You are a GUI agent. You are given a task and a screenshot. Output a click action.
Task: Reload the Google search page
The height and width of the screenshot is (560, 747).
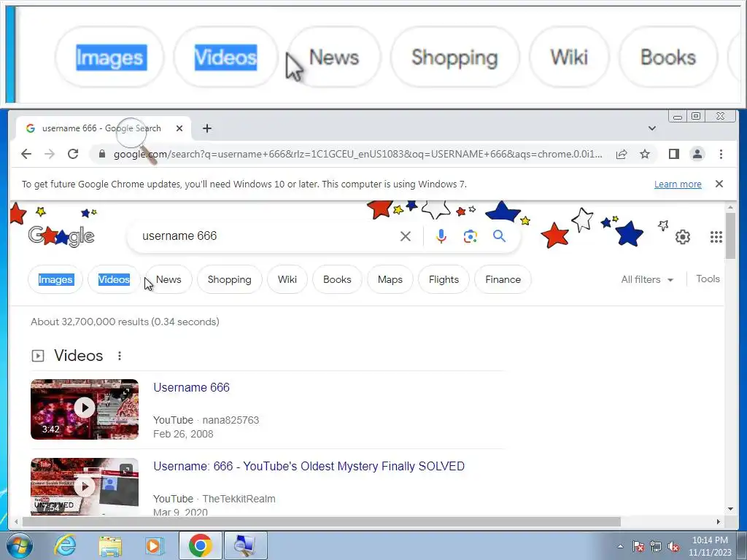pyautogui.click(x=73, y=154)
